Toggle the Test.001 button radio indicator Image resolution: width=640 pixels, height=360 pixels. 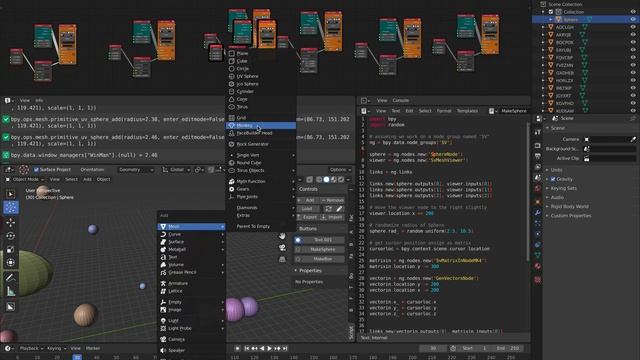point(298,240)
